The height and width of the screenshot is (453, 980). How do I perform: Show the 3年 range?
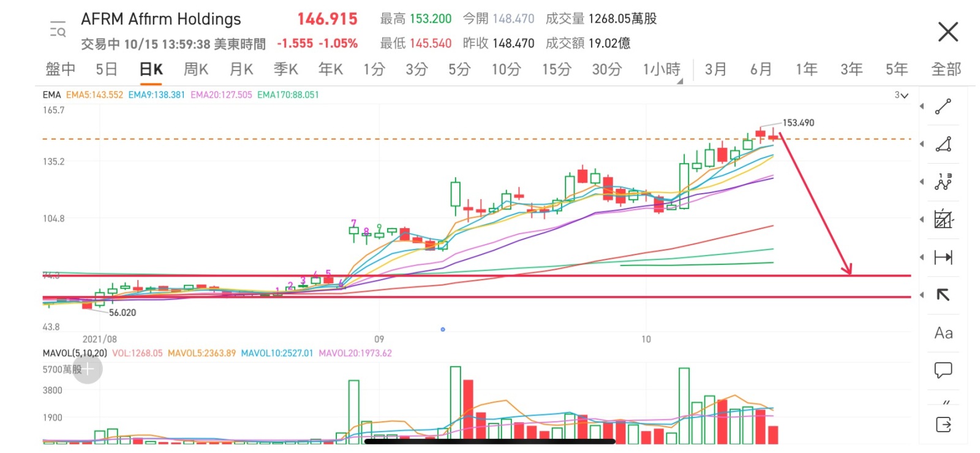point(851,69)
